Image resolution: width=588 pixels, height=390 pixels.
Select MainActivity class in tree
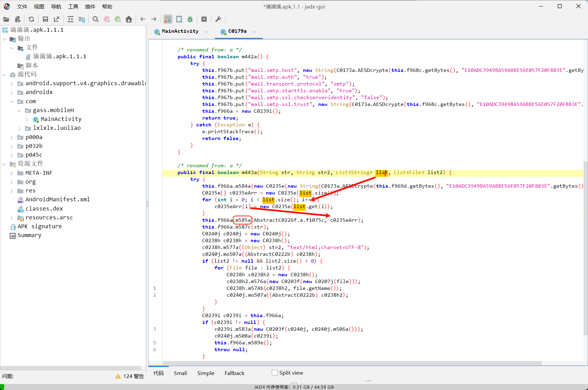(x=61, y=119)
